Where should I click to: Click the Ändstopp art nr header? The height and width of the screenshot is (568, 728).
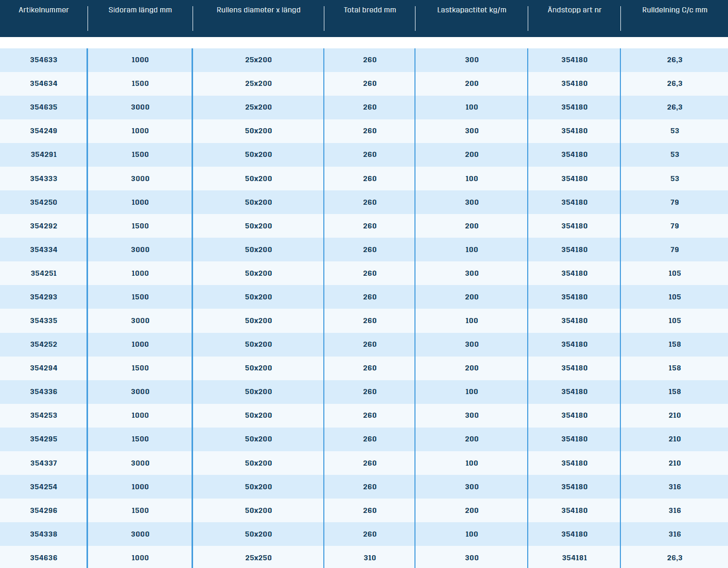coord(575,10)
